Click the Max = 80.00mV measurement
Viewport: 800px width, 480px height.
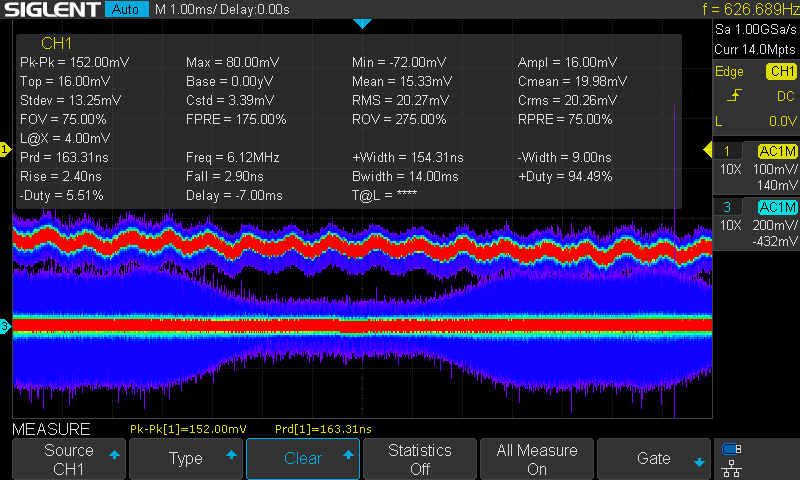click(x=233, y=62)
